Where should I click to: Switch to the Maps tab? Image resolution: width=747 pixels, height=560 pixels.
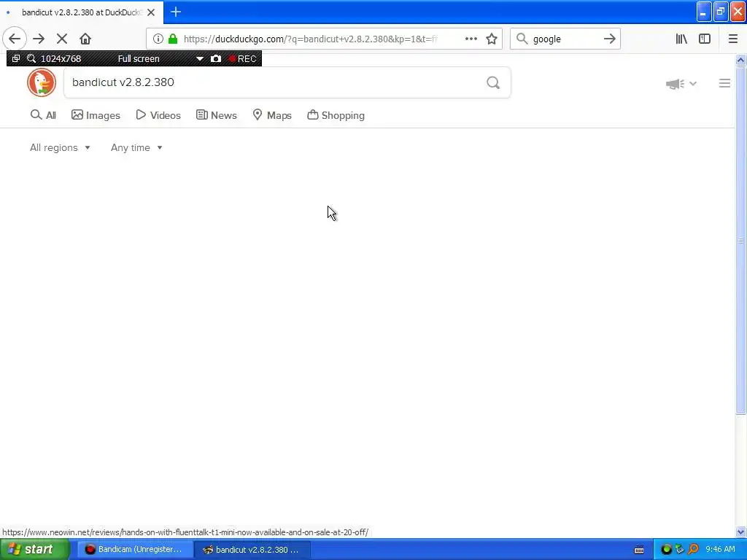pos(272,115)
